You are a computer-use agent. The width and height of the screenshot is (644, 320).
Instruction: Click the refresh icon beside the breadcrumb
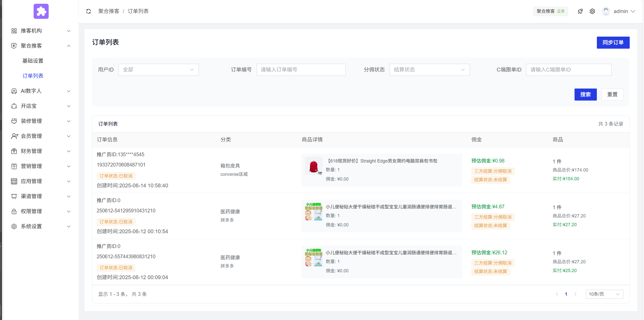coord(88,11)
